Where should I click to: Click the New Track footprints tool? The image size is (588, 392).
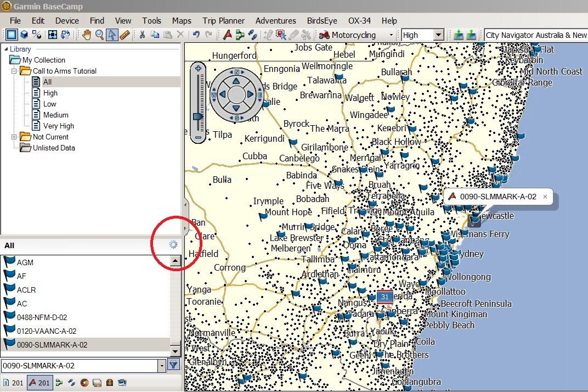[x=252, y=35]
